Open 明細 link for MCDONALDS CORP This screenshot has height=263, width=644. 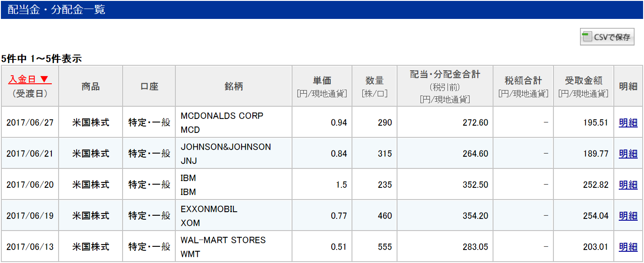click(x=628, y=122)
